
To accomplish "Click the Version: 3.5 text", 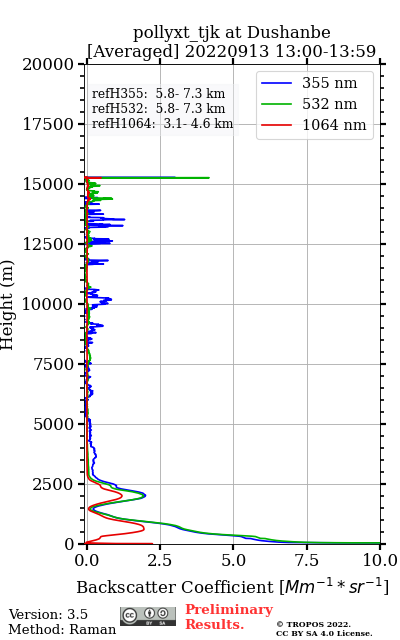I will click(48, 614).
